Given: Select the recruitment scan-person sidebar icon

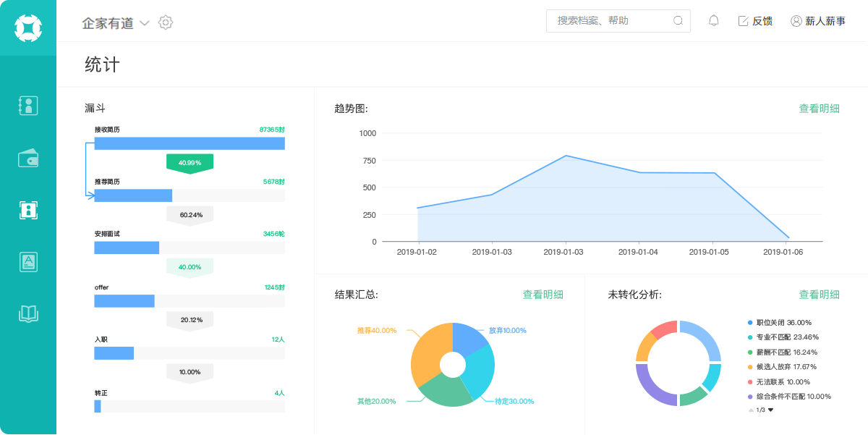Looking at the screenshot, I should 28,210.
